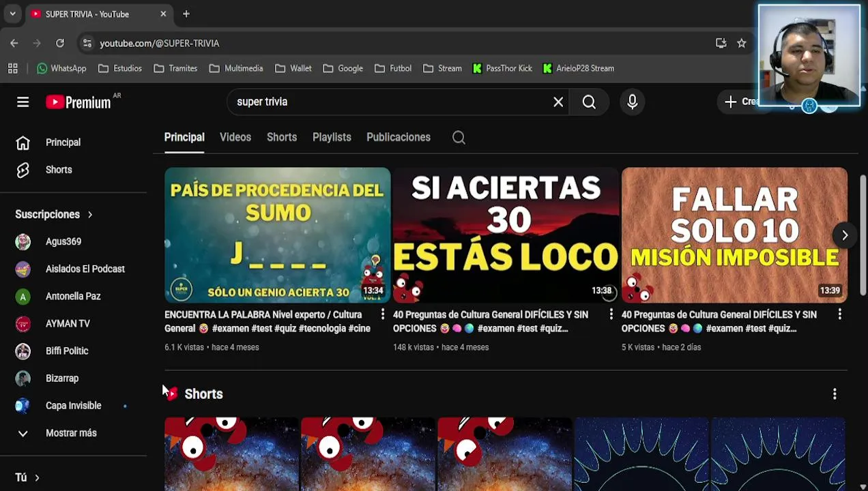
Task: Open Capa Invisible channel
Action: tap(74, 405)
